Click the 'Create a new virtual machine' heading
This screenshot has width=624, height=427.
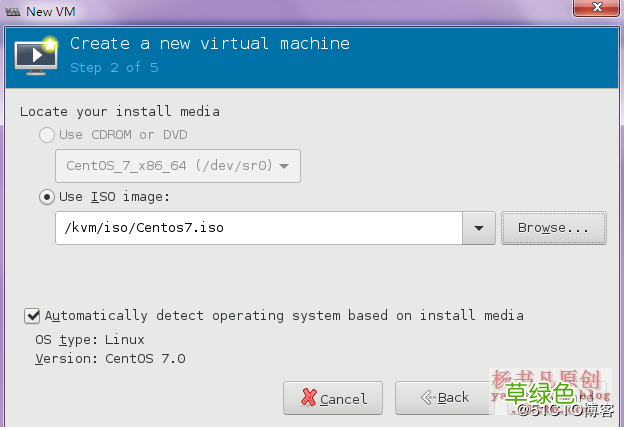(x=210, y=44)
